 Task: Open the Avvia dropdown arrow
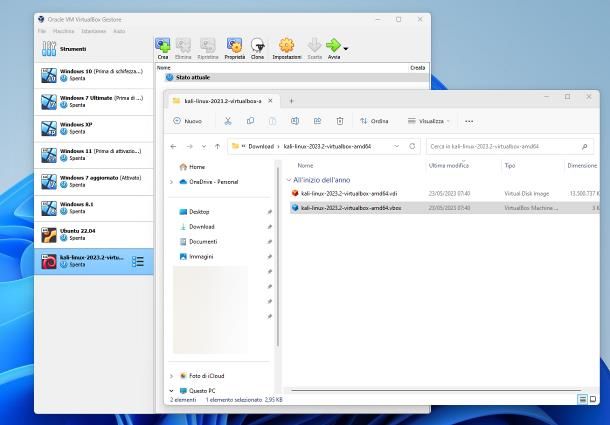(x=346, y=49)
